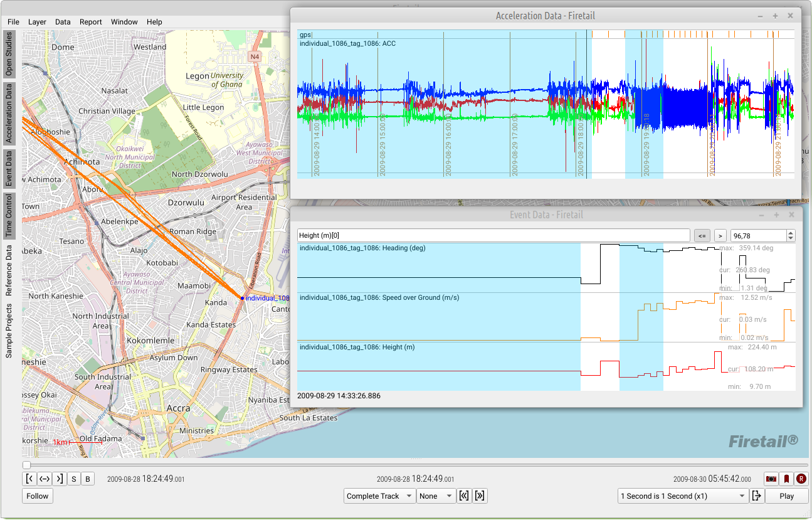Screen dimensions: 812x520
Task: Click the Acceleration Data window title bar
Action: 546,16
